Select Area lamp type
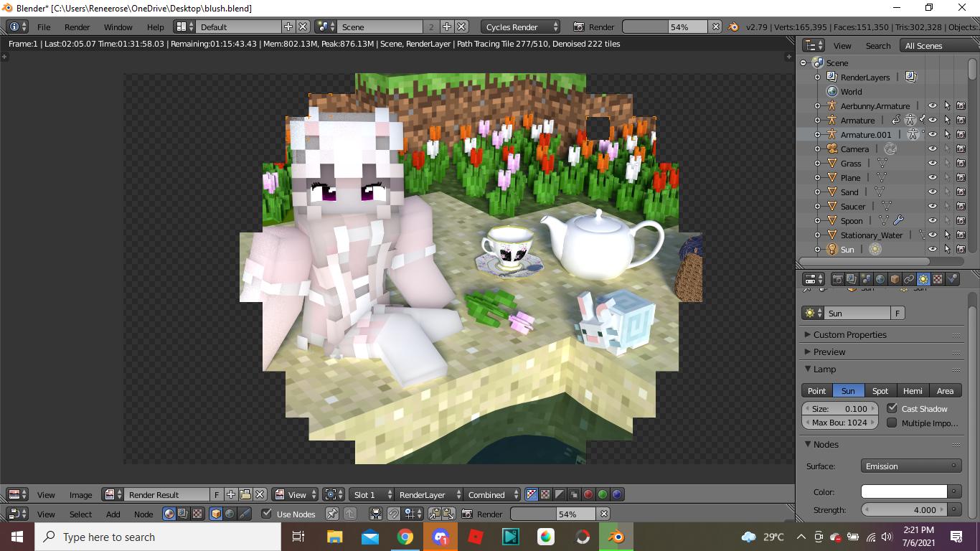The width and height of the screenshot is (980, 551). (x=946, y=390)
